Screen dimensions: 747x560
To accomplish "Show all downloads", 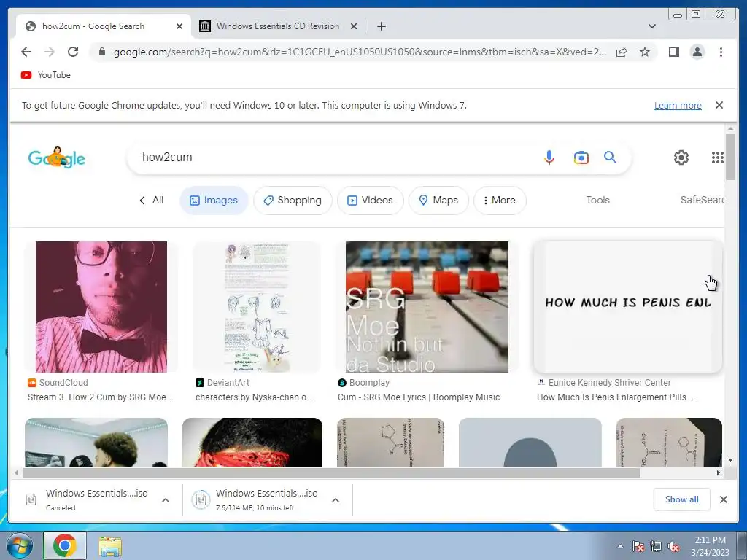I will [682, 499].
